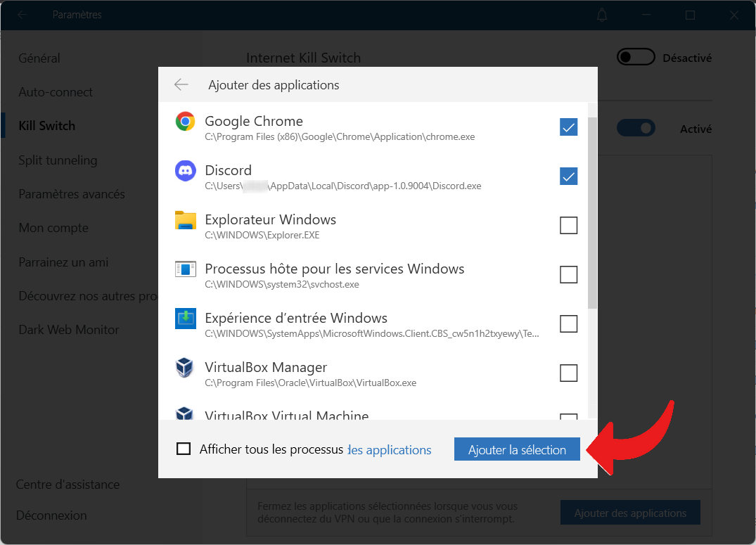756x545 pixels.
Task: Uncheck the Discord checkbox
Action: pyautogui.click(x=568, y=177)
